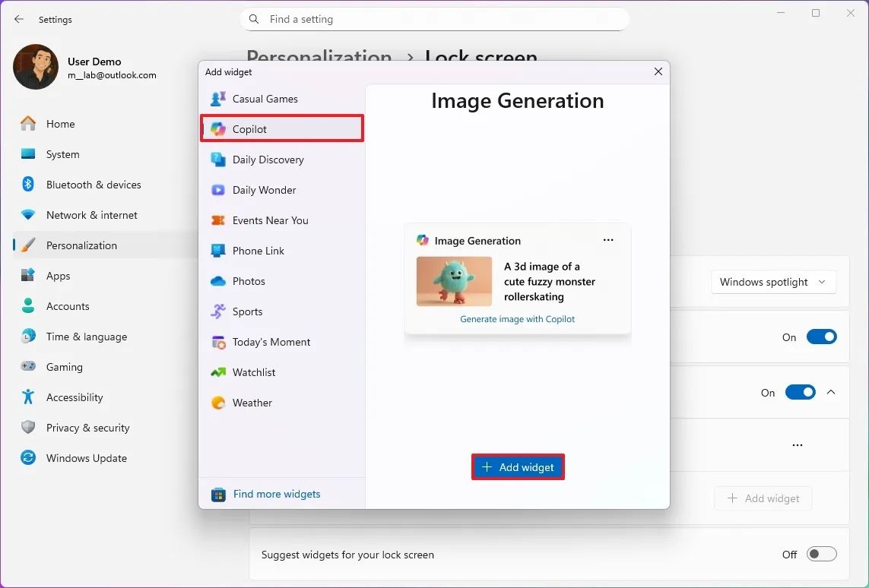This screenshot has height=588, width=869.
Task: Enable suggest widgets for lock screen toggle
Action: (821, 555)
